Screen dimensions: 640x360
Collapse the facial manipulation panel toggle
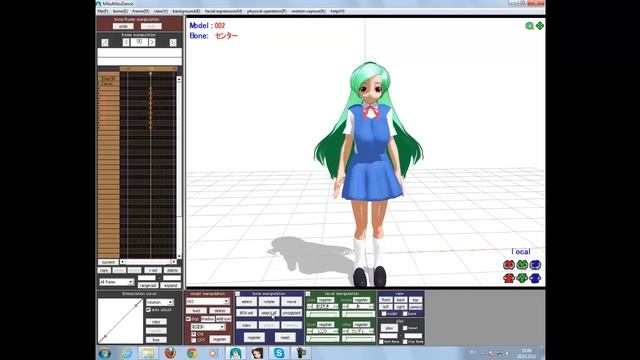[x=308, y=294]
